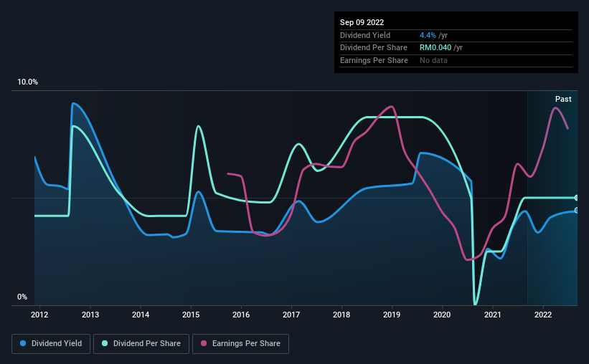Click the 4.4% dividend yield value

click(428, 35)
